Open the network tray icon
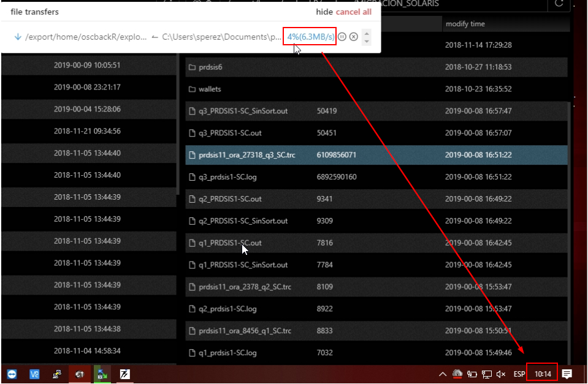Screen dimensions: 588x384 (x=486, y=374)
